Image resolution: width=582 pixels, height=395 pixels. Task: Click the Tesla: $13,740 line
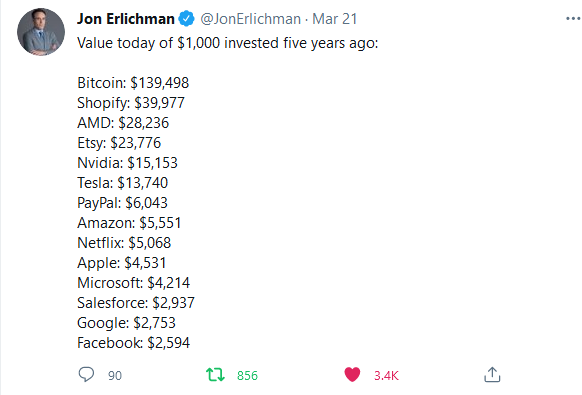(122, 183)
